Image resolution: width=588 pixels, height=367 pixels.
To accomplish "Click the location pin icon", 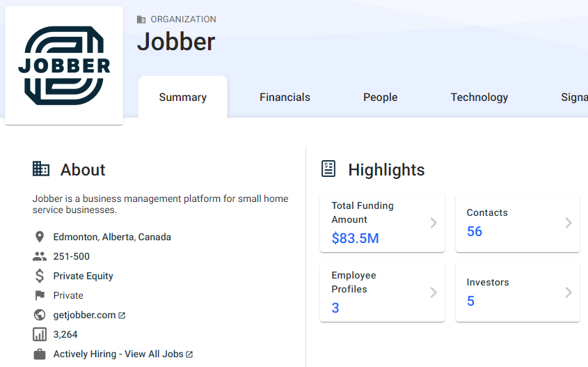I will [x=40, y=237].
